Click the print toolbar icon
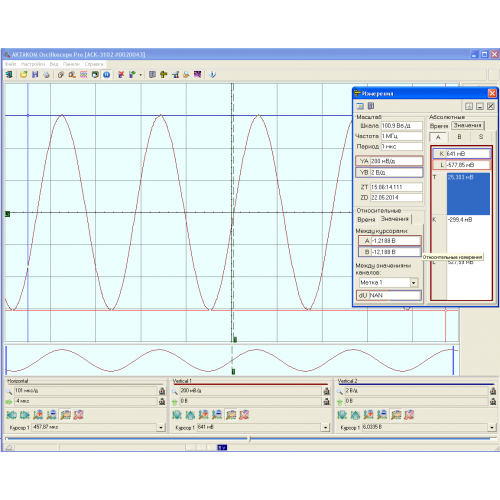 tap(47, 74)
